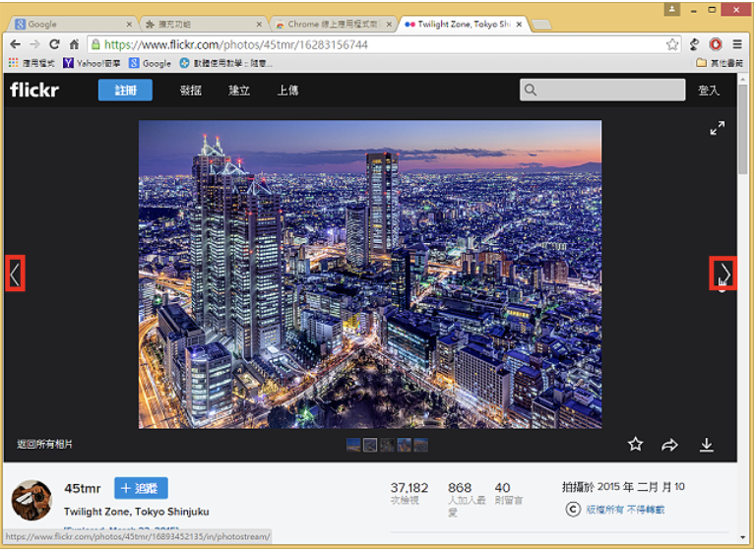
Task: Open the all rights reserved copyright link
Action: click(x=625, y=510)
